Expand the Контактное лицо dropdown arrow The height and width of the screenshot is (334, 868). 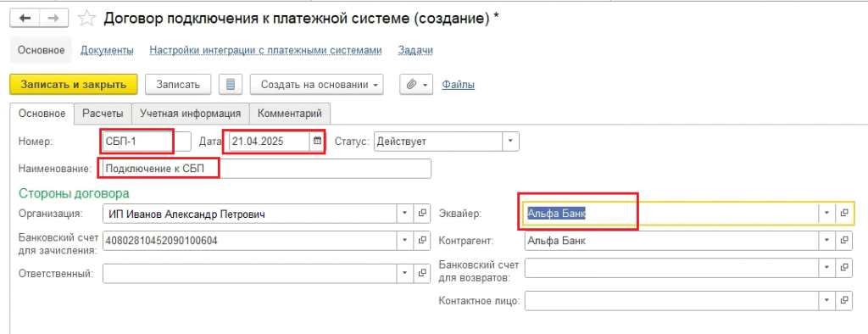[x=827, y=301]
